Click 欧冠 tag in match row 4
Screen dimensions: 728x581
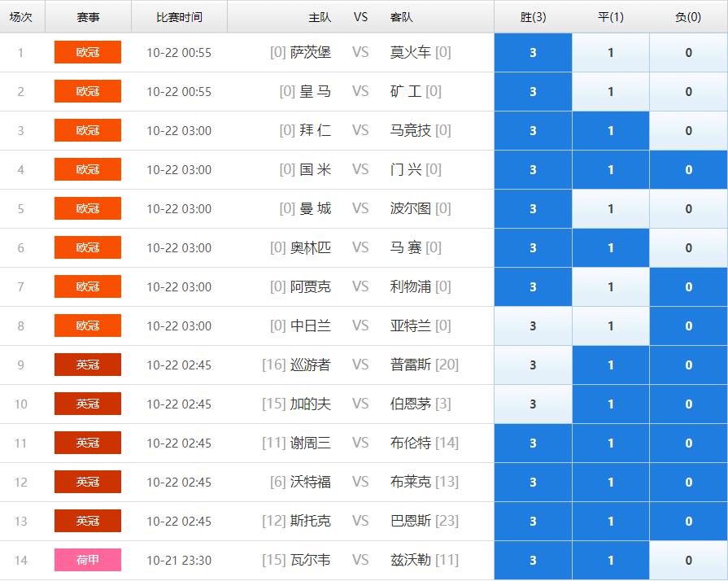(88, 169)
